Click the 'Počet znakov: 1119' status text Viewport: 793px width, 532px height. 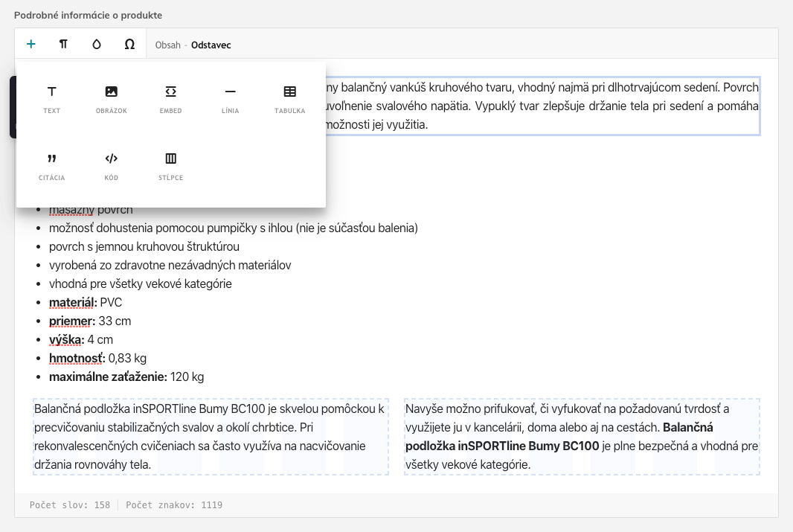(174, 504)
